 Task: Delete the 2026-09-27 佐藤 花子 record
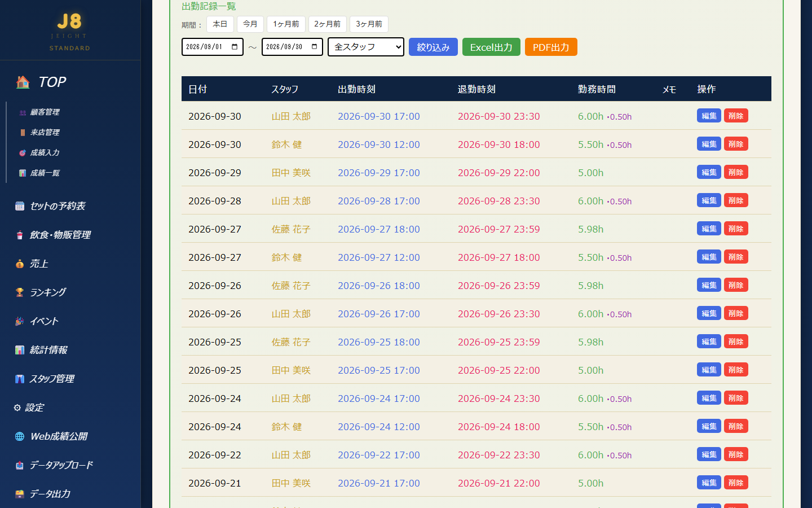click(x=736, y=229)
